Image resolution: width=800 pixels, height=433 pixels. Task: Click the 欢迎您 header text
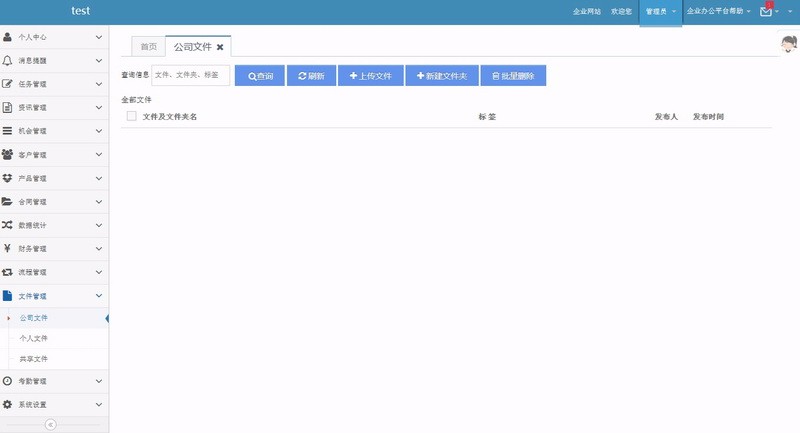[x=621, y=11]
